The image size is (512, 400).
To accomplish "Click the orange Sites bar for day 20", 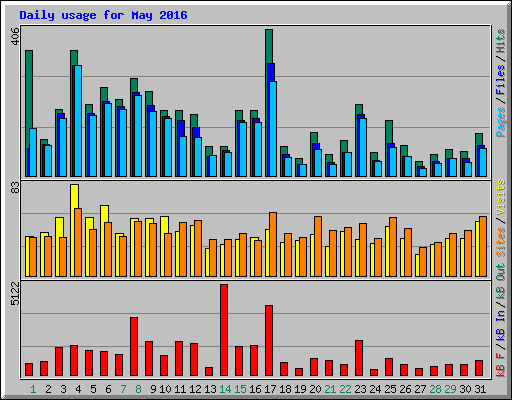I will pos(318,246).
